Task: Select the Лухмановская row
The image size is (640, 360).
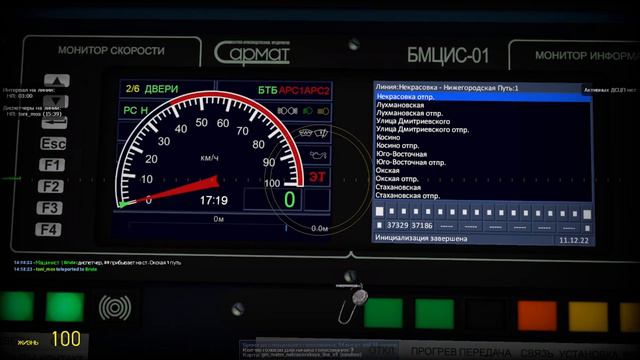Action: 483,105
